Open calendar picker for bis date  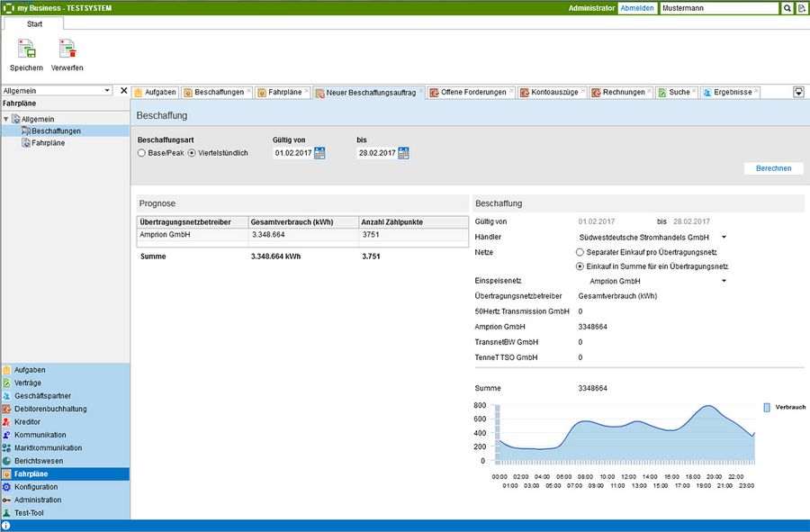tap(403, 153)
